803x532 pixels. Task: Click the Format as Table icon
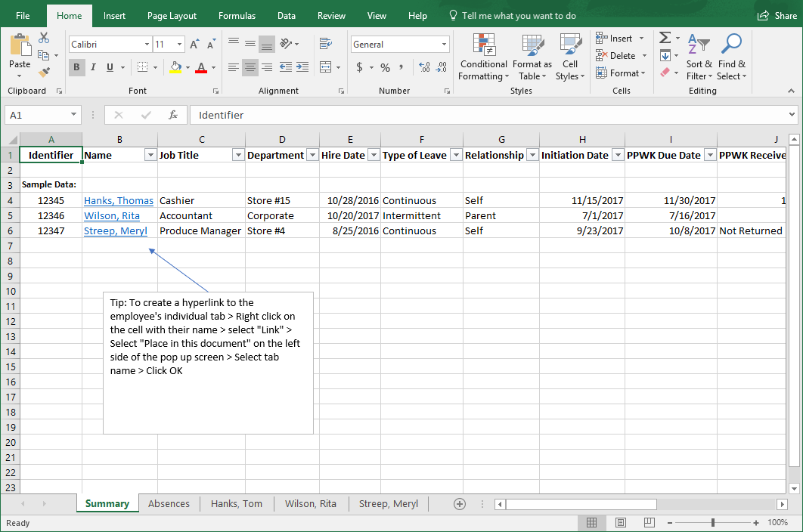(x=532, y=57)
